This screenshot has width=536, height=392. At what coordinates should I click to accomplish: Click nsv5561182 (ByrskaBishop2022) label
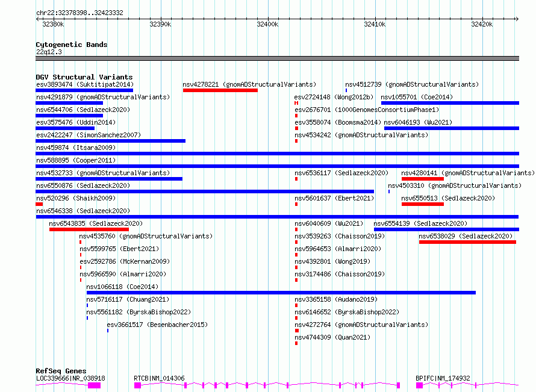pos(139,312)
